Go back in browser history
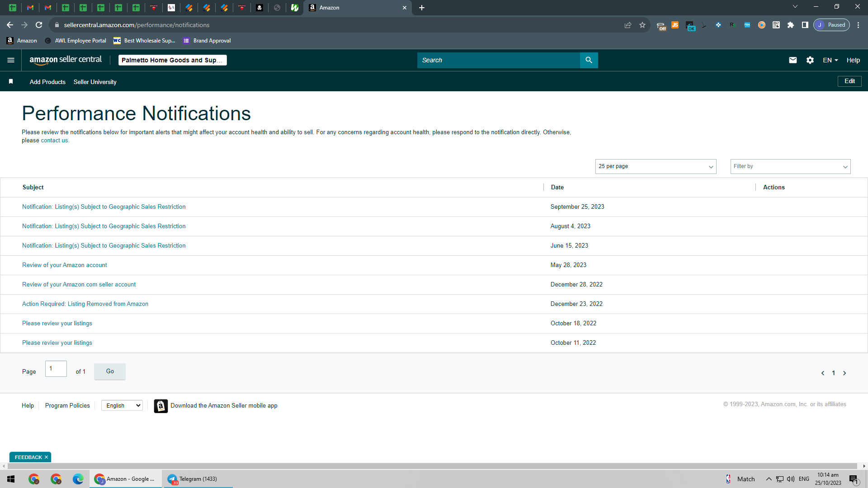Viewport: 868px width, 488px height. [x=10, y=25]
